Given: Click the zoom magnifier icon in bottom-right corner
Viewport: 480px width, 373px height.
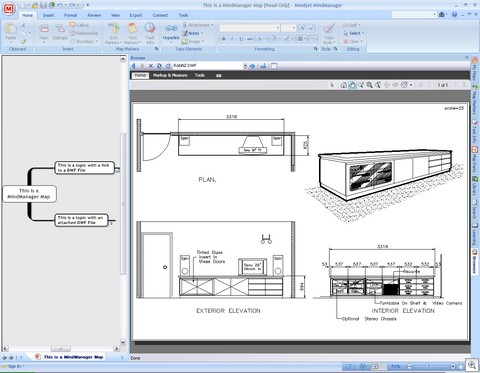Looking at the screenshot, I should point(472,365).
